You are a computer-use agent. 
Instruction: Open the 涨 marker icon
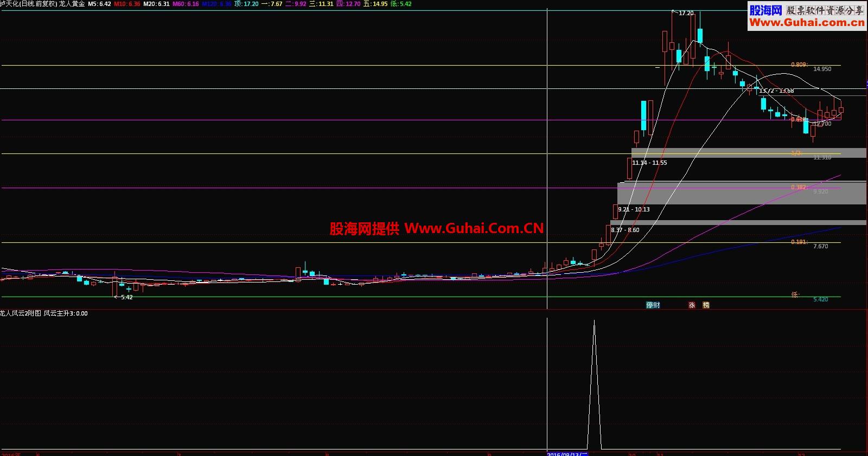pyautogui.click(x=692, y=305)
